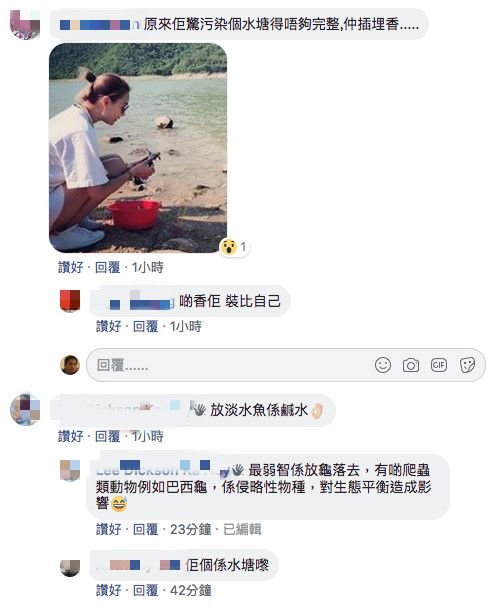Insert a GIF into the reply

coord(439,365)
